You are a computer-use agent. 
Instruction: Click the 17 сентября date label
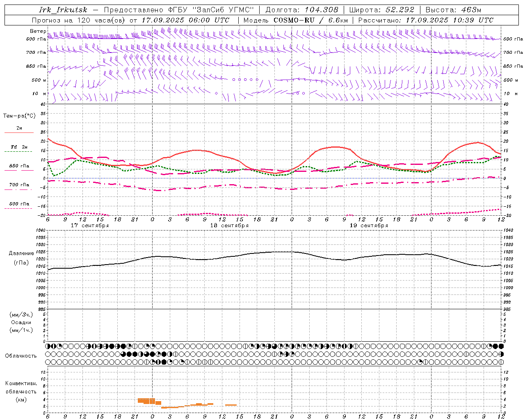click(90, 225)
